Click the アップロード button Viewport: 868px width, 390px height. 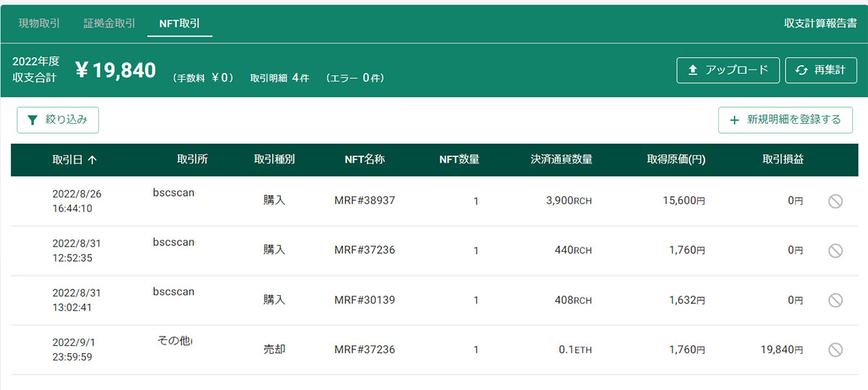[x=728, y=70]
